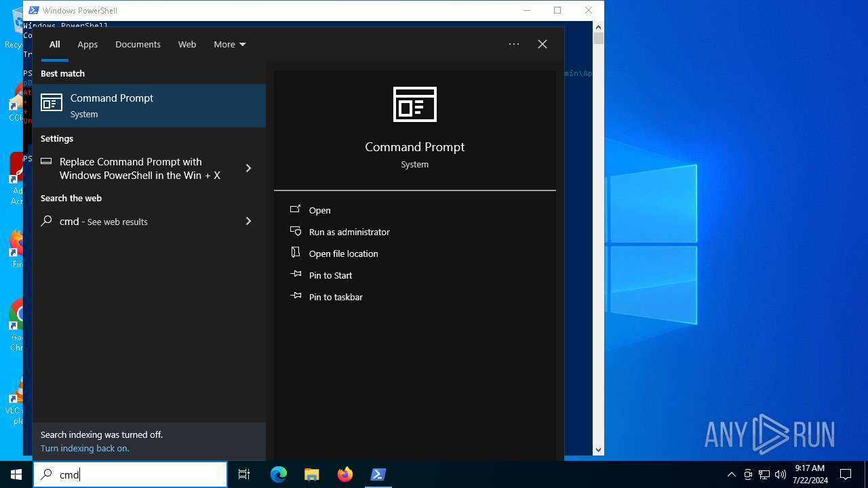
Task: Choose Open for Command Prompt
Action: click(320, 210)
